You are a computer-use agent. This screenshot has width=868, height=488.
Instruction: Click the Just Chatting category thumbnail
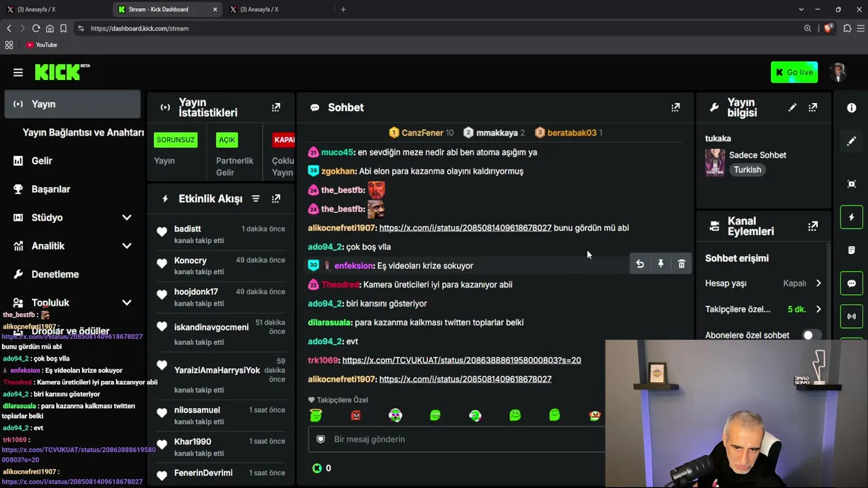[715, 163]
